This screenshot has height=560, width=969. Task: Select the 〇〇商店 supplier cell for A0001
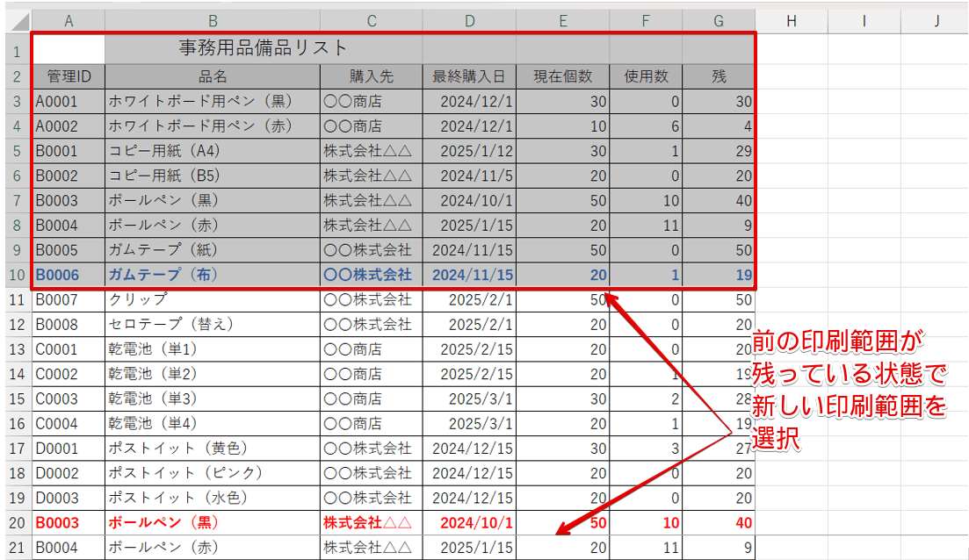372,100
